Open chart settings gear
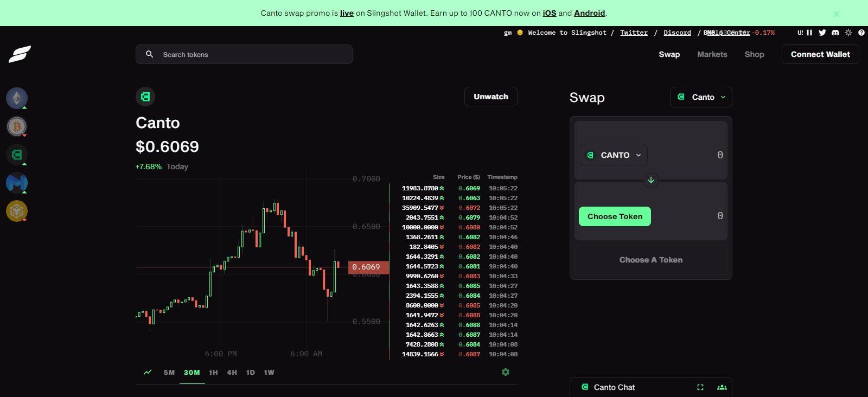 506,372
